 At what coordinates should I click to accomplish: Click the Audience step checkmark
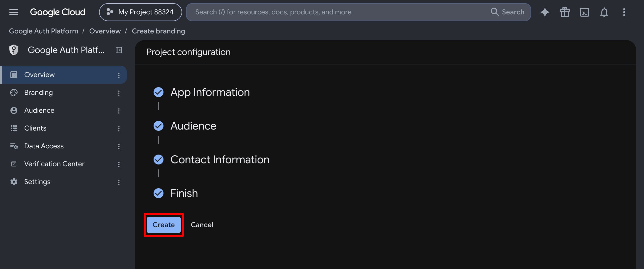point(158,126)
